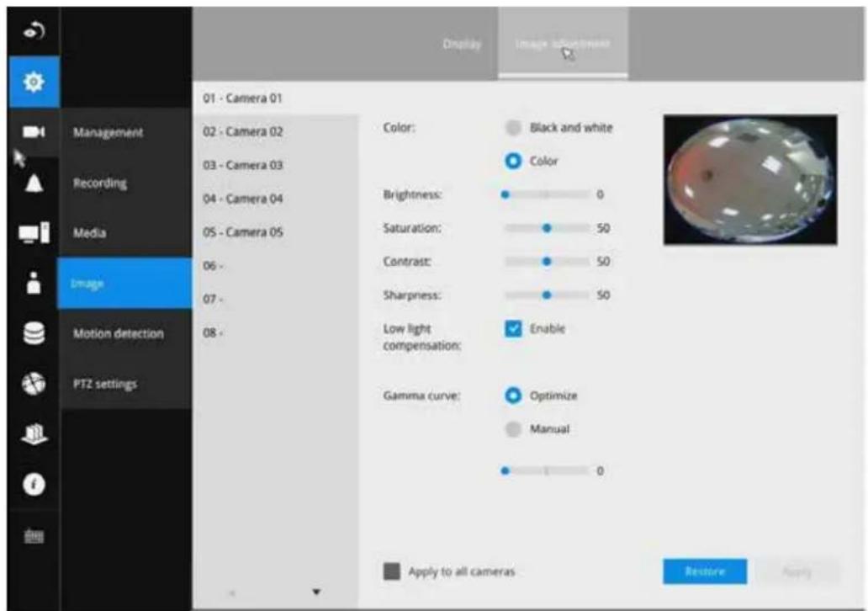Click the Apply button
The height and width of the screenshot is (611, 868).
coord(797,571)
